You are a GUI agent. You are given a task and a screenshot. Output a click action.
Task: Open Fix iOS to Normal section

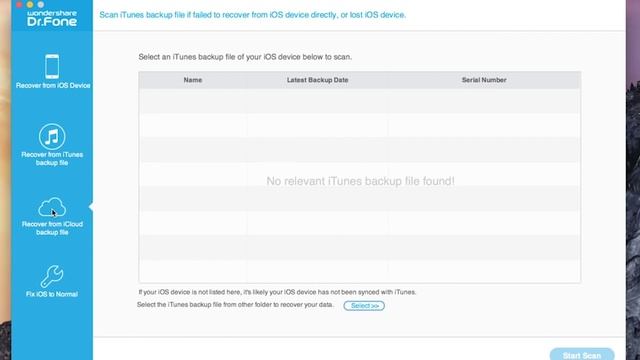tap(52, 294)
